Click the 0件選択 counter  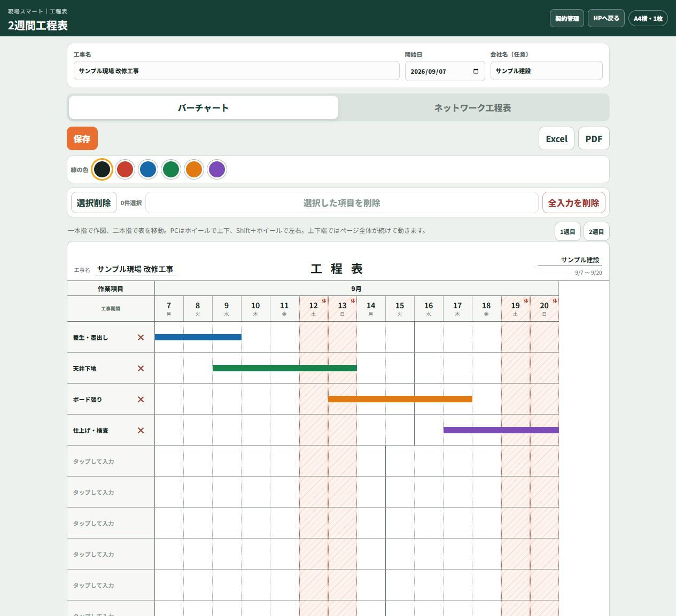click(x=131, y=203)
